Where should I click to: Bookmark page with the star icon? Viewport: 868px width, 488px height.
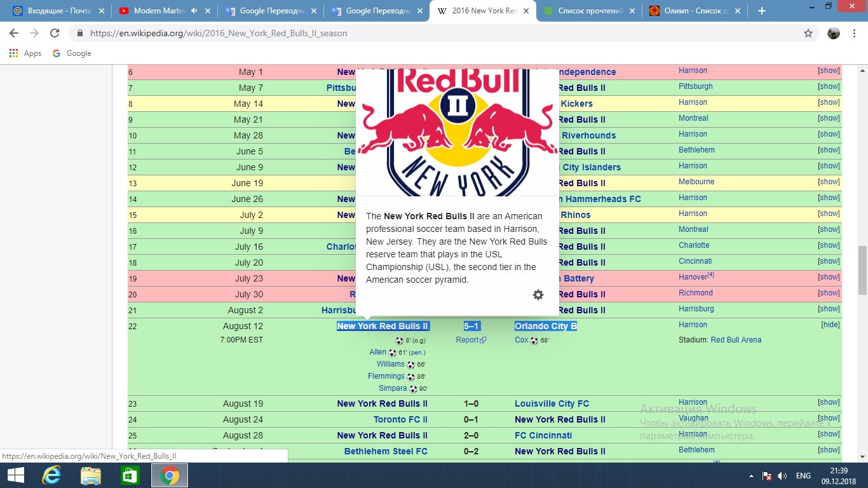pos(808,33)
